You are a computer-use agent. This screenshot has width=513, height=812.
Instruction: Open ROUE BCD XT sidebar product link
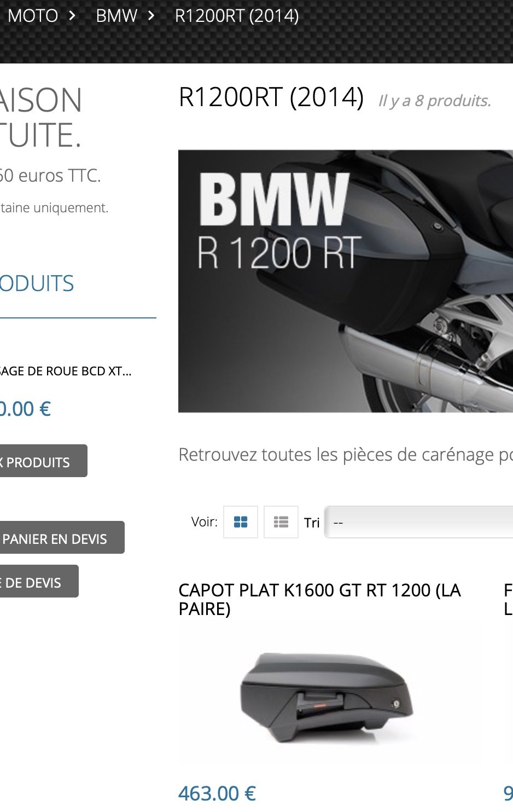[x=66, y=371]
